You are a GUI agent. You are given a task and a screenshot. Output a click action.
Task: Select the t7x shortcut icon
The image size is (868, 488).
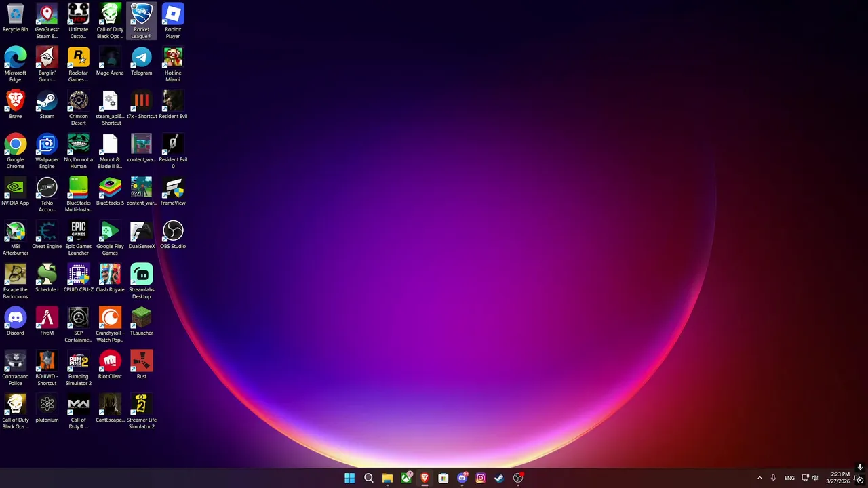pos(141,105)
